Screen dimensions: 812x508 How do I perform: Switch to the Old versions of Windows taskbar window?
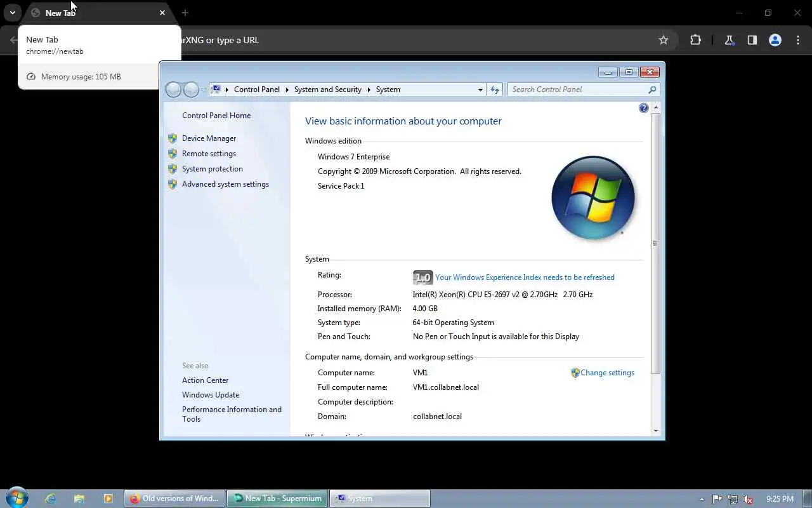click(x=174, y=498)
